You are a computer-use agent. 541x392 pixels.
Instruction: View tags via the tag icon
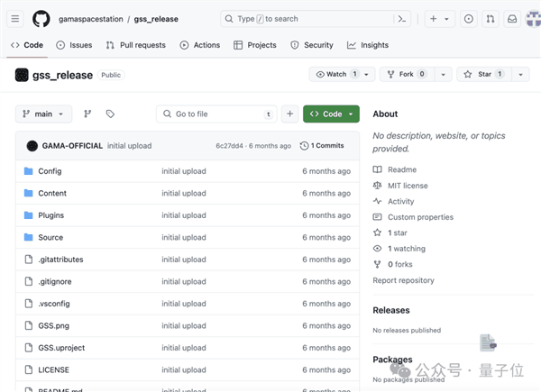pos(110,114)
